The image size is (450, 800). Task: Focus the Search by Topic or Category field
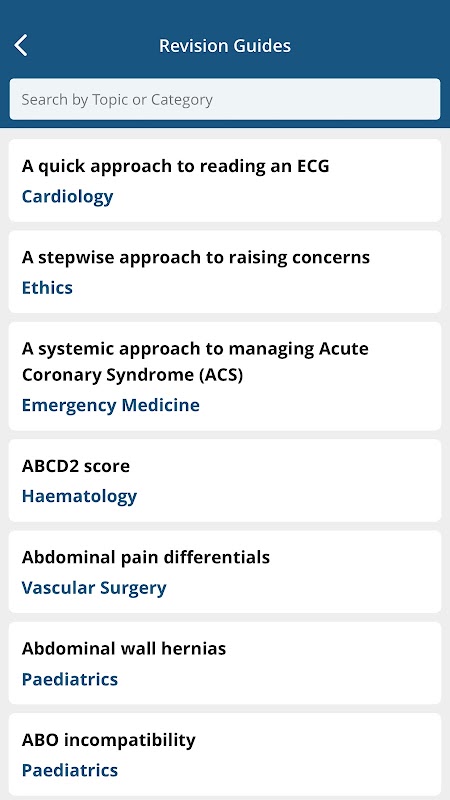[x=225, y=99]
